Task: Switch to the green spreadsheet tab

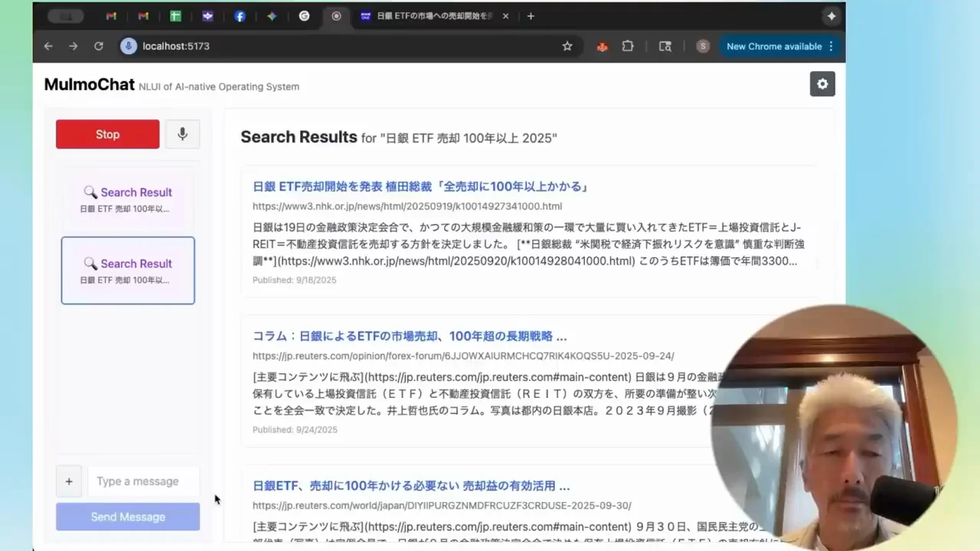Action: 175,16
